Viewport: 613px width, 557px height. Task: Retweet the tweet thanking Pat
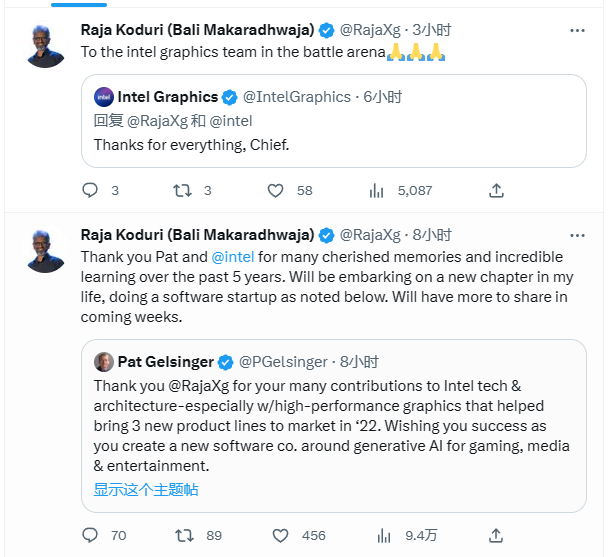(x=183, y=535)
